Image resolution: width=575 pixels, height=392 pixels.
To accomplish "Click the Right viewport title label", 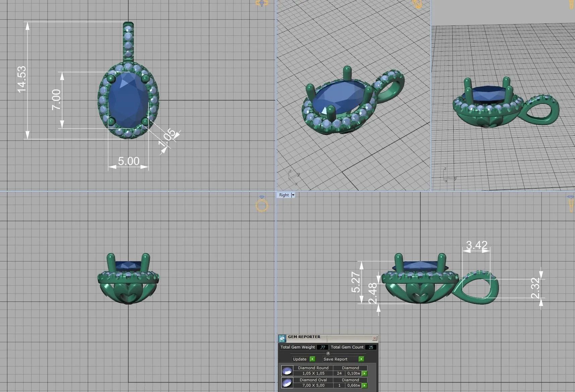I will click(x=284, y=195).
